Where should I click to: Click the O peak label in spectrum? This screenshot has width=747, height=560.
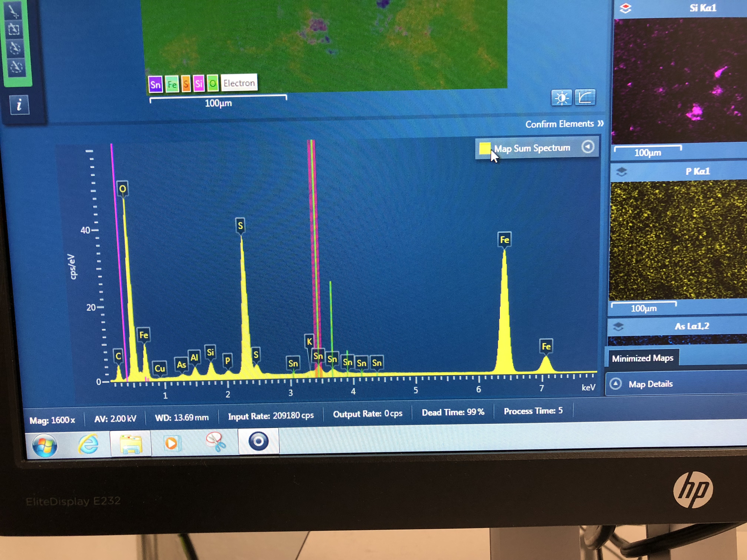point(123,188)
